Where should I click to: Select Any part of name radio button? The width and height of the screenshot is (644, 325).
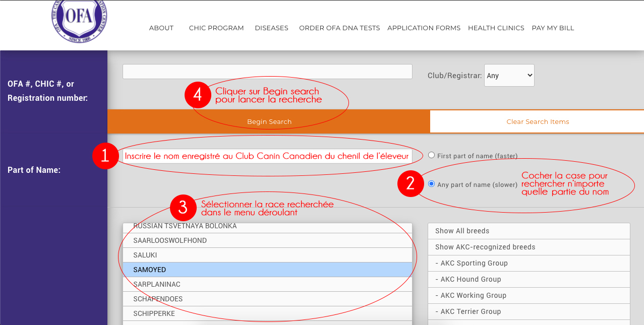431,184
